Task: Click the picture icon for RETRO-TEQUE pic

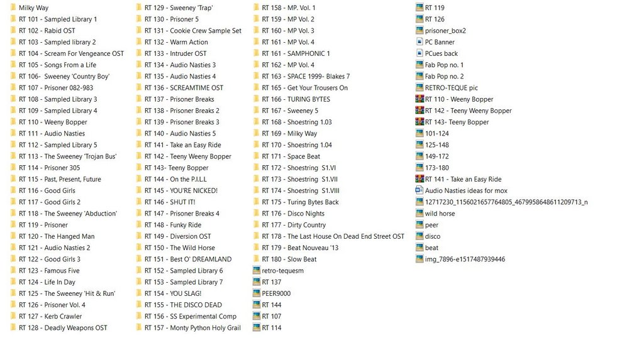Action: point(419,87)
